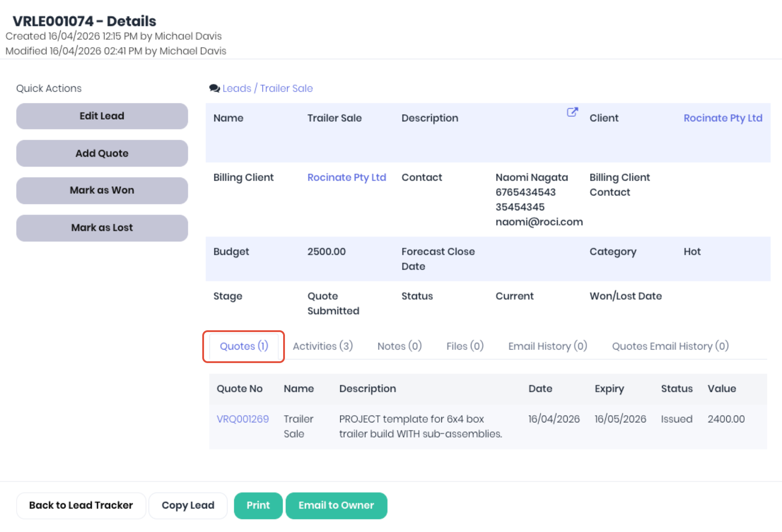
Task: Click the Value column header
Action: (x=722, y=389)
